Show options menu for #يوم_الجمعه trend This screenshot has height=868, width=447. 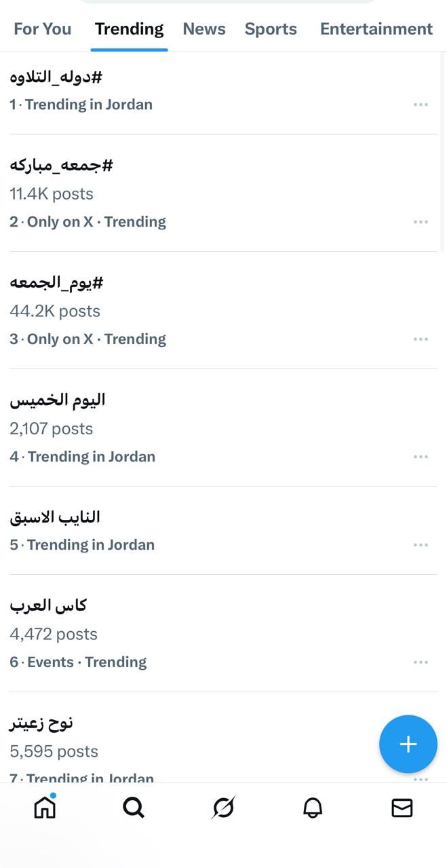coord(421,339)
